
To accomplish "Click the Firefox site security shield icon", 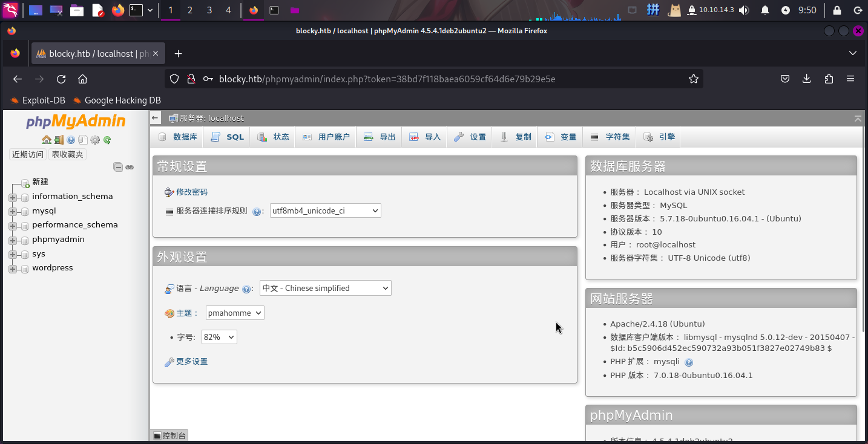I will 174,79.
